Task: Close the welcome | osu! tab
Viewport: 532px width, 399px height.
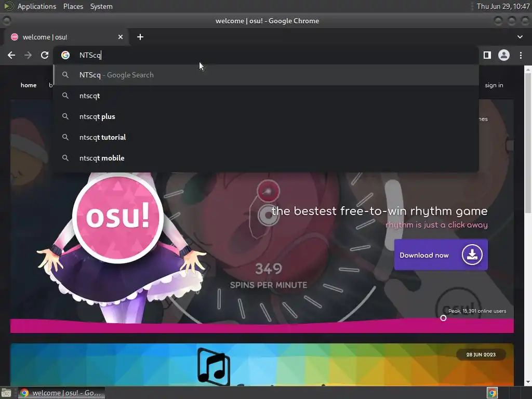Action: click(121, 37)
